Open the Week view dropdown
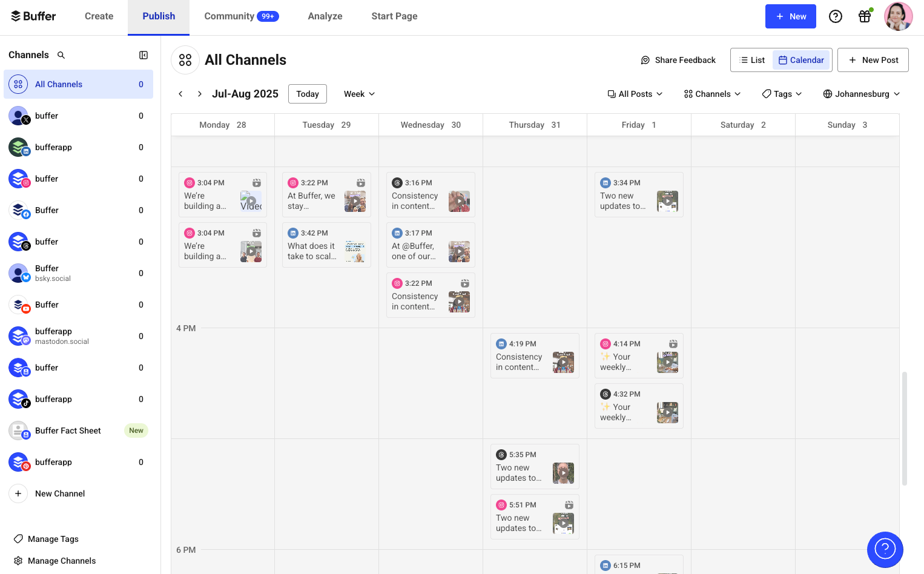Image resolution: width=924 pixels, height=574 pixels. coord(358,94)
